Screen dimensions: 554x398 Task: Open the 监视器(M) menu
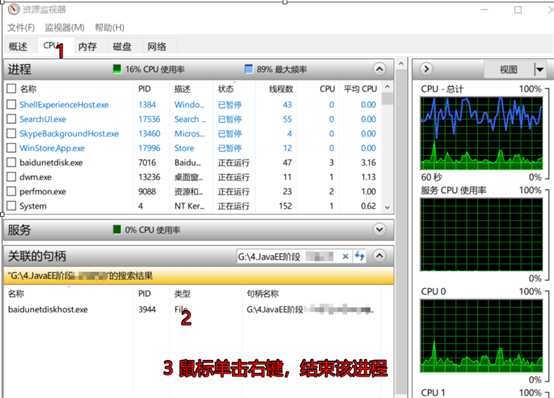click(65, 28)
